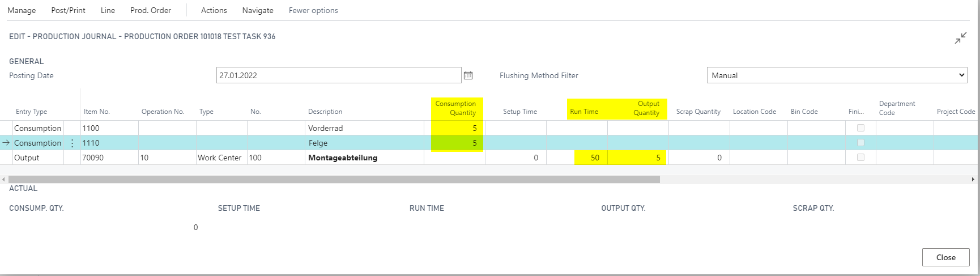Open the Post/Print menu
Screen dimensions: 980x276
pos(68,10)
